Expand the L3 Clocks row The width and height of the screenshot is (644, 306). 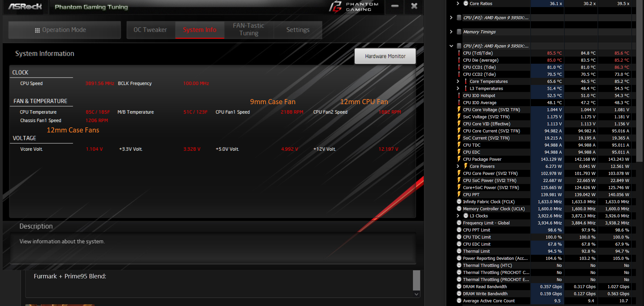458,216
